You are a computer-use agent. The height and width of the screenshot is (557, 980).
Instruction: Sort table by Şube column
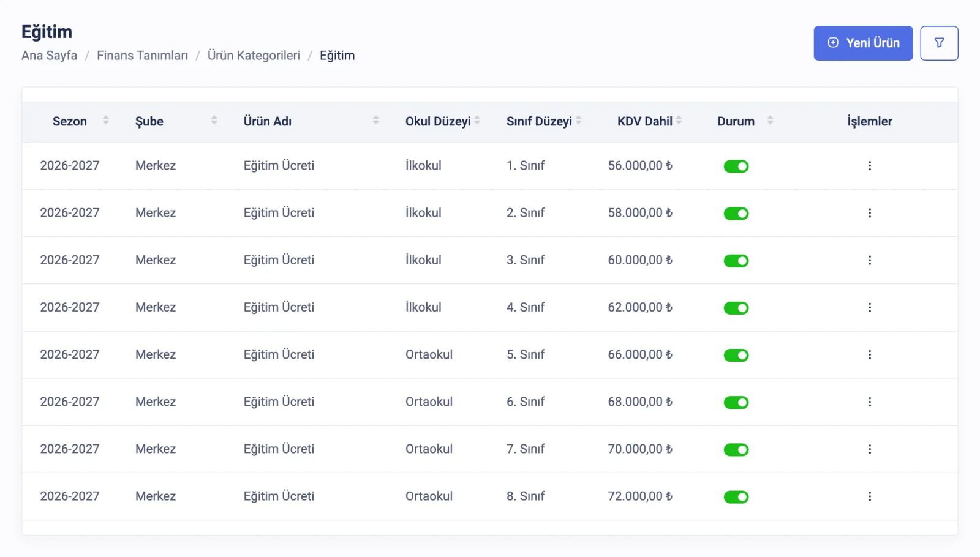214,121
